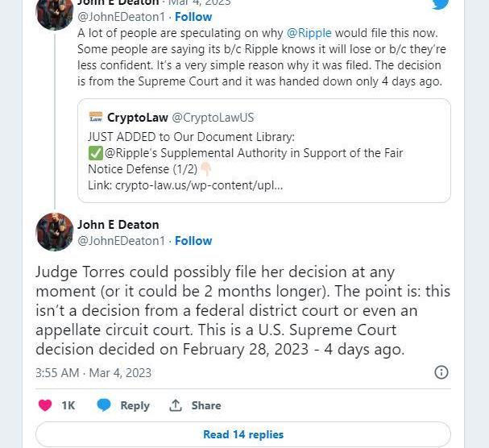Click the 1K likes count
The image size is (489, 448).
(68, 405)
